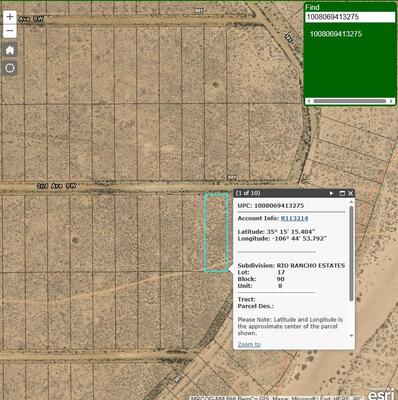Image resolution: width=398 pixels, height=400 pixels.
Task: Click the popup's vertical scrollbar thumb
Action: click(x=351, y=253)
